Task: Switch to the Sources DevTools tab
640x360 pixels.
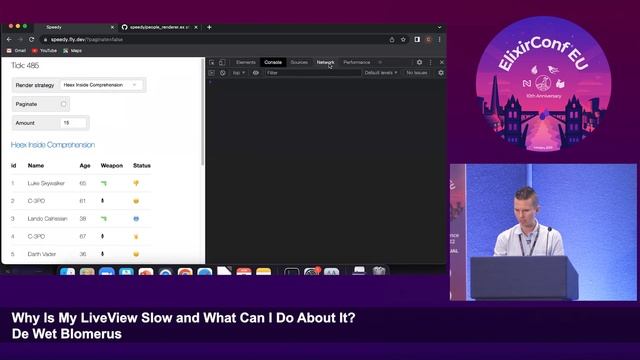Action: 299,62
